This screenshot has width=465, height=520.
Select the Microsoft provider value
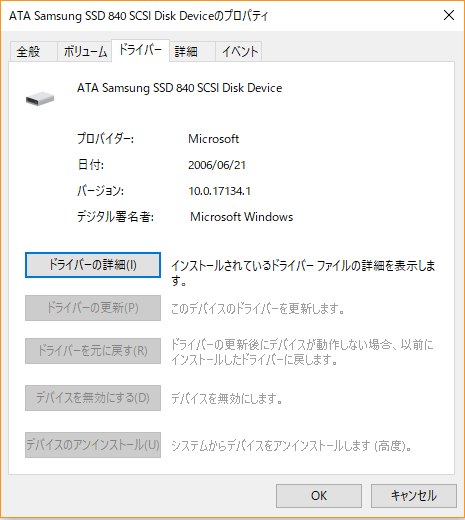point(213,139)
